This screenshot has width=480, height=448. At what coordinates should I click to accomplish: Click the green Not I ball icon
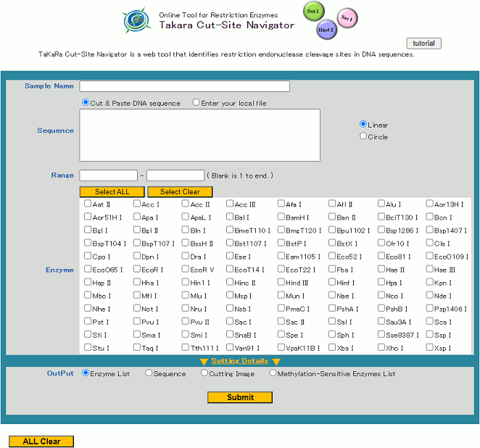tap(313, 12)
